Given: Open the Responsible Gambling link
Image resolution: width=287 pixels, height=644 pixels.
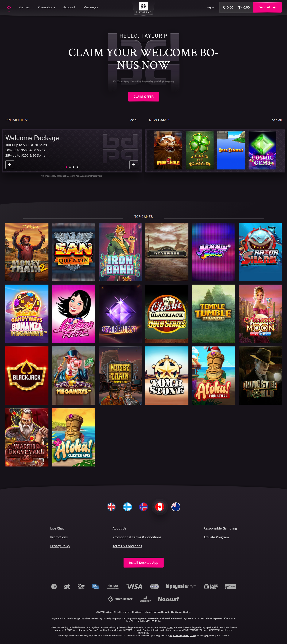Looking at the screenshot, I should pyautogui.click(x=220, y=528).
